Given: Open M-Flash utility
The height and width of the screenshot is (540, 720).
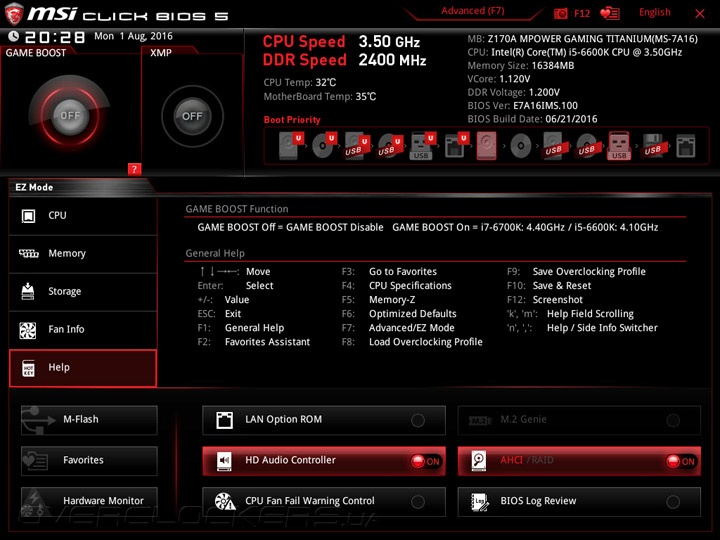Looking at the screenshot, I should click(89, 420).
